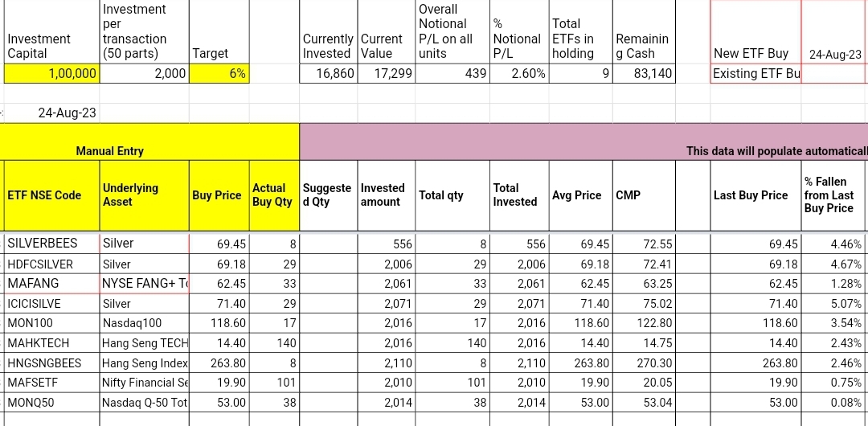Viewport: 868px width, 426px height.
Task: Select the ICICISILVE code cell
Action: click(52, 304)
